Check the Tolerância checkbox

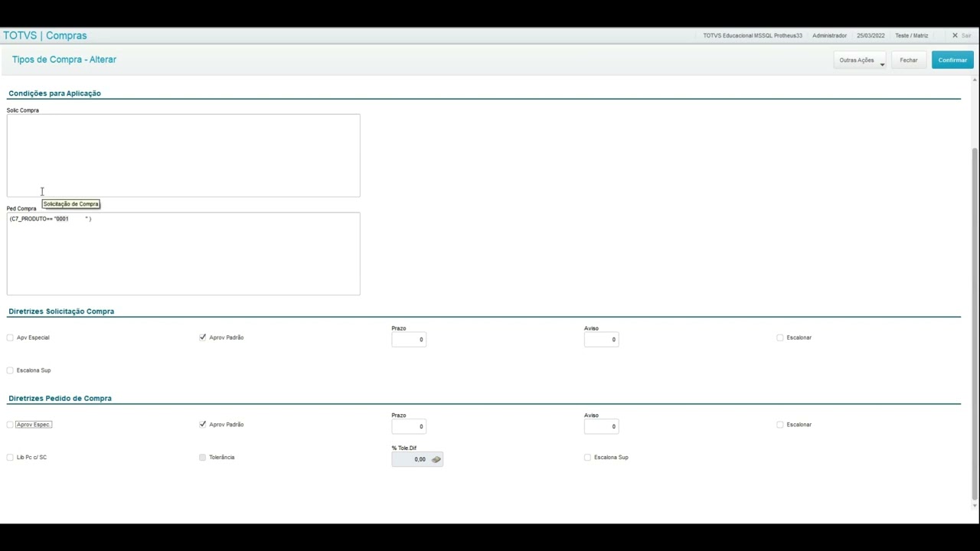(x=203, y=458)
